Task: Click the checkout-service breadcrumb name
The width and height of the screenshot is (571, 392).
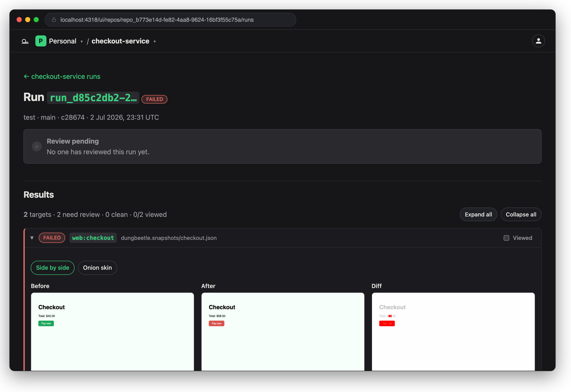Action: tap(120, 41)
